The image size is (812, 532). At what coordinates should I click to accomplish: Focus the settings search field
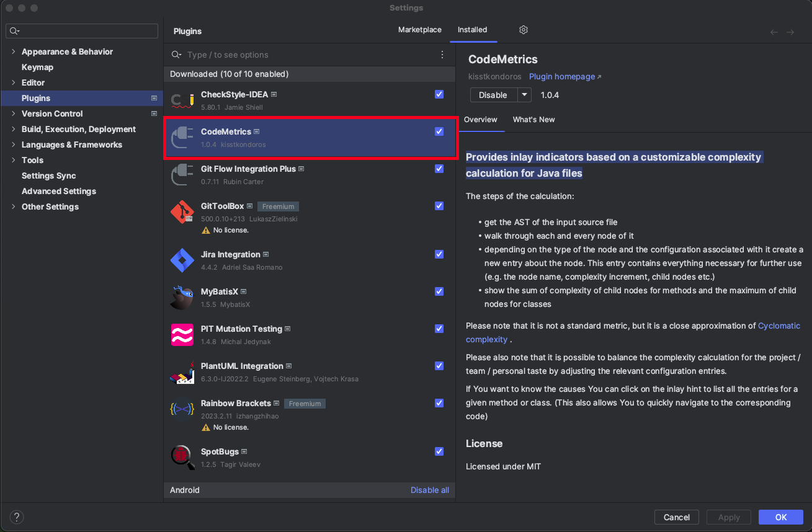click(x=82, y=30)
